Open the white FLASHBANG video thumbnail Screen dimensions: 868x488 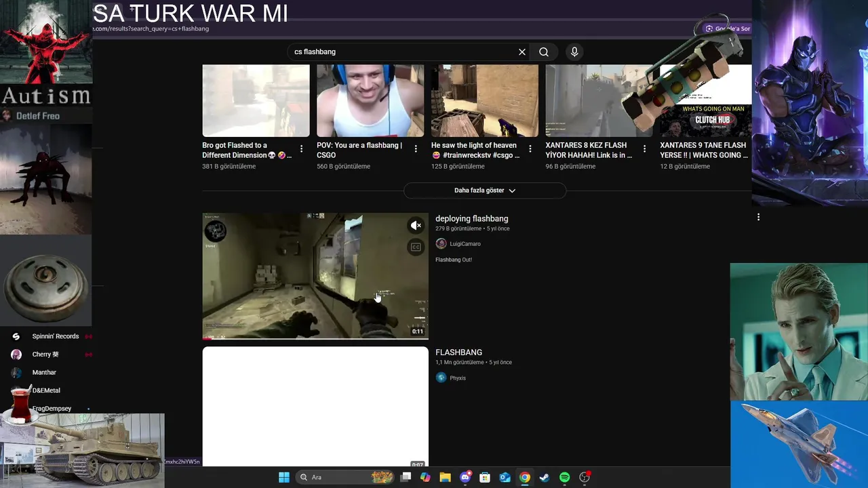[x=315, y=407]
